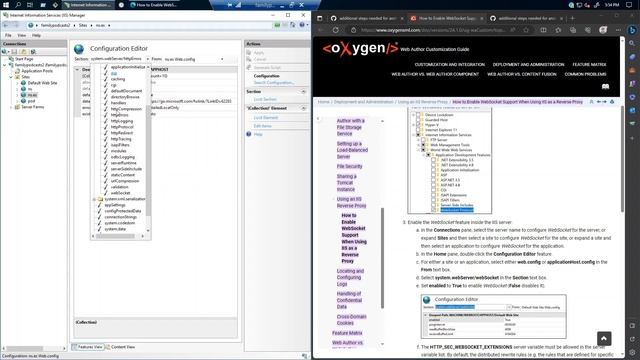
Task: Collapse the Sites node in Connections
Action: (11, 77)
